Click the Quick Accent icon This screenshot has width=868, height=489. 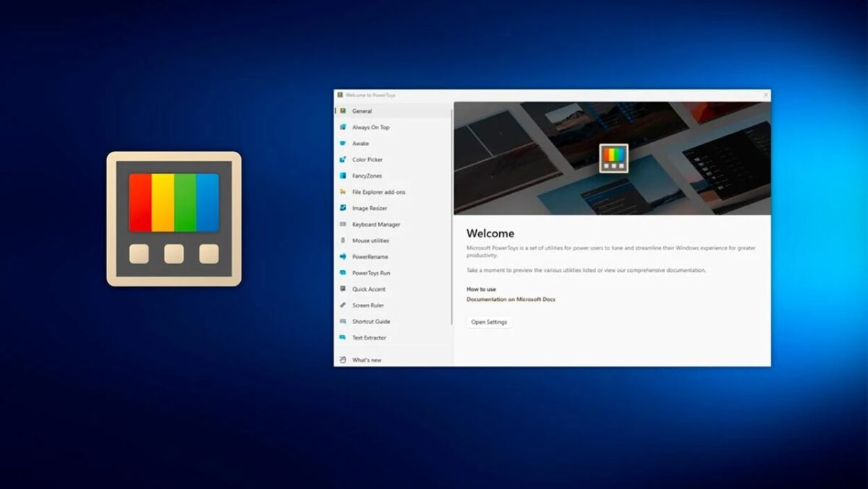(x=343, y=289)
